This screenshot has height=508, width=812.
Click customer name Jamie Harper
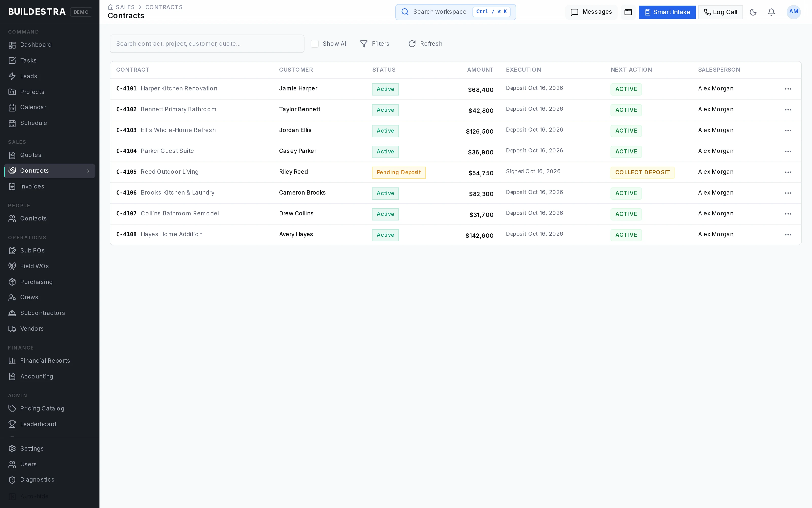(x=298, y=88)
